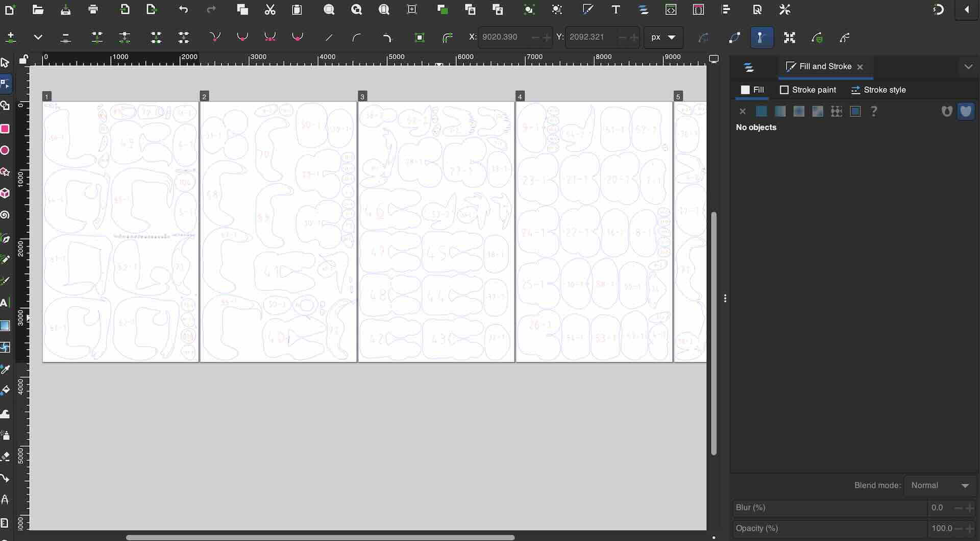The width and height of the screenshot is (980, 541).
Task: Select the Paint Bucket tool
Action: tap(5, 391)
